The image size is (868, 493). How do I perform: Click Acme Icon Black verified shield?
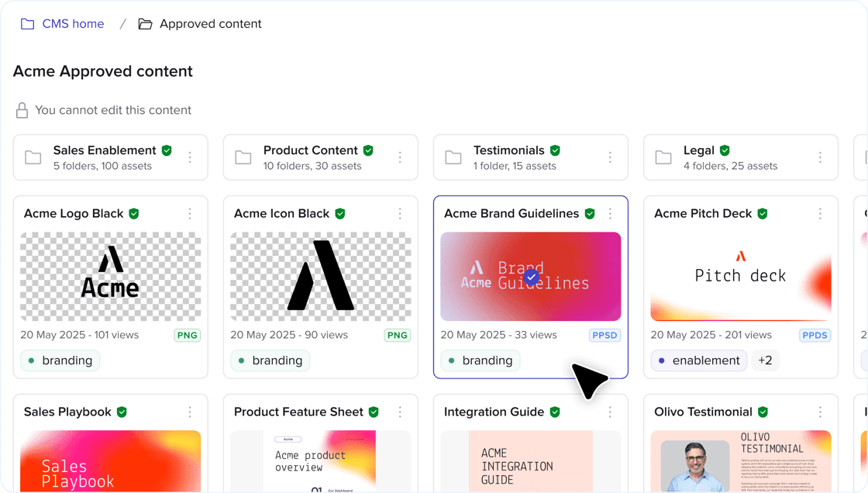[x=340, y=213]
